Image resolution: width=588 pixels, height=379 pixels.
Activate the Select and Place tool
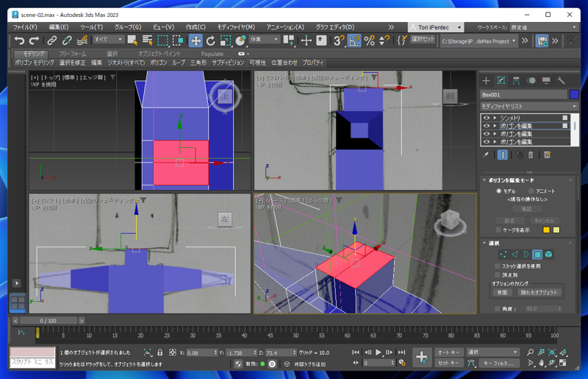coord(240,40)
